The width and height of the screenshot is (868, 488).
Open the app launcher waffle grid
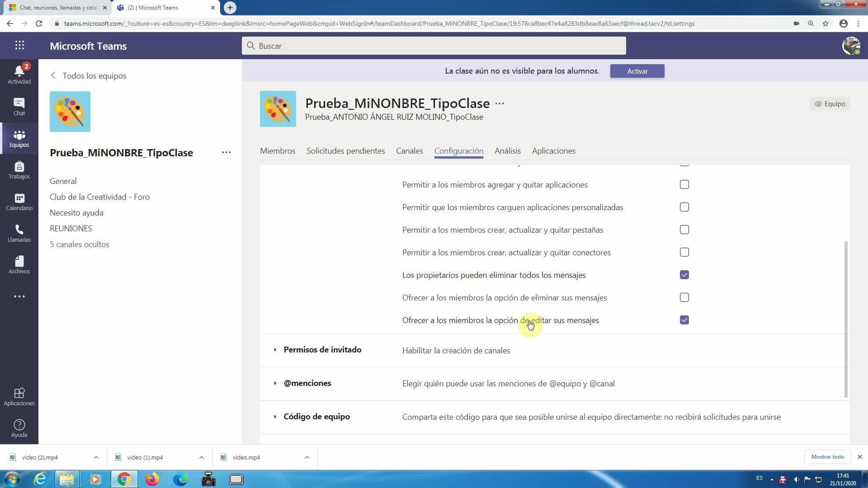19,45
